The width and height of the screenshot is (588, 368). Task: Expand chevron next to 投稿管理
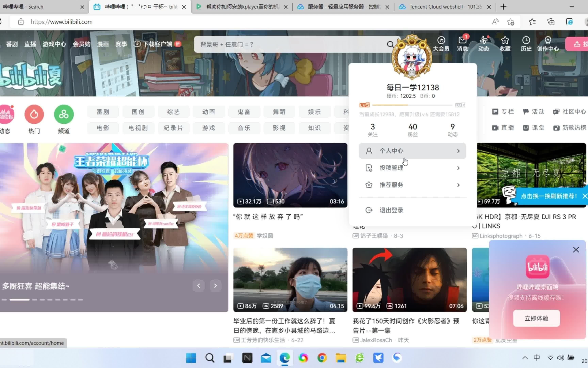pyautogui.click(x=458, y=168)
